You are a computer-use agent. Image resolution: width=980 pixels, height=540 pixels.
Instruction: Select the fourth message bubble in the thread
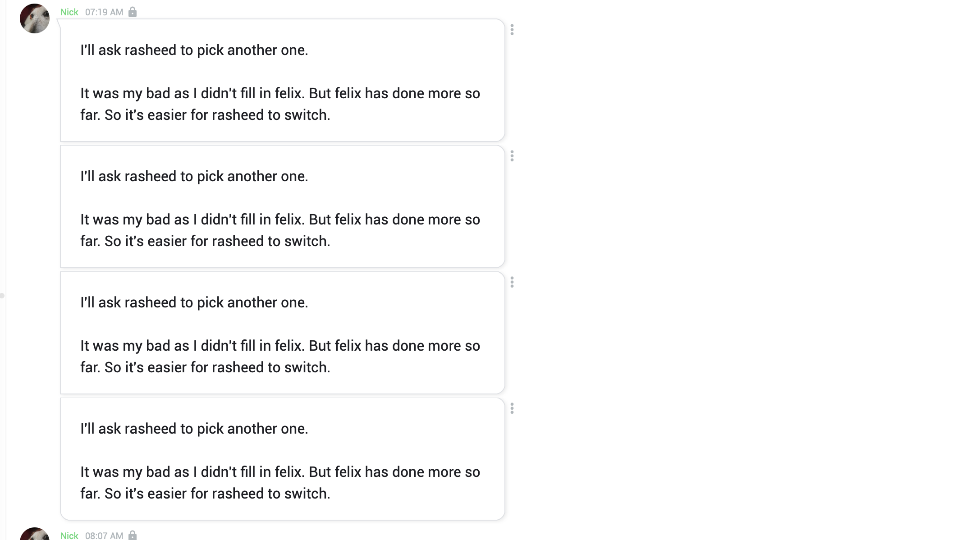(283, 460)
